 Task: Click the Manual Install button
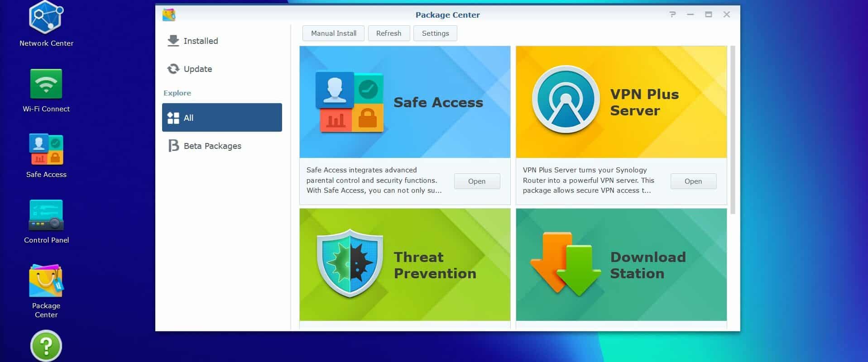pos(334,33)
